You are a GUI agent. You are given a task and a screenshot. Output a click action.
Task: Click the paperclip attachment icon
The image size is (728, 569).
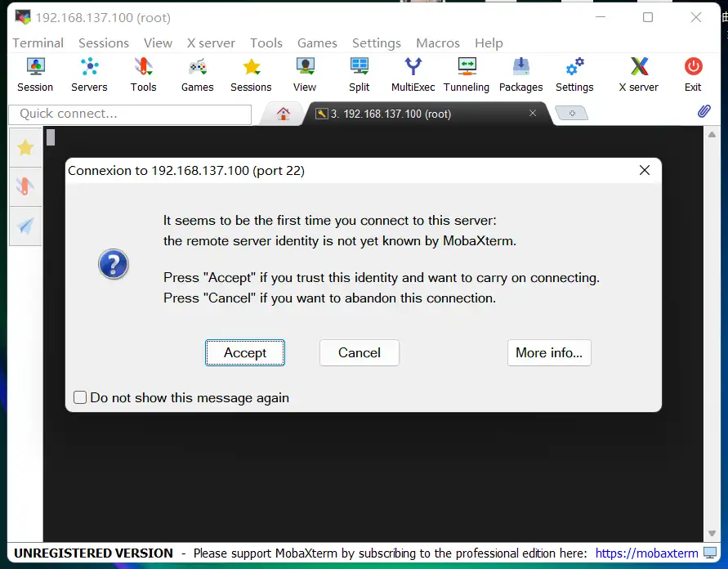(x=703, y=111)
